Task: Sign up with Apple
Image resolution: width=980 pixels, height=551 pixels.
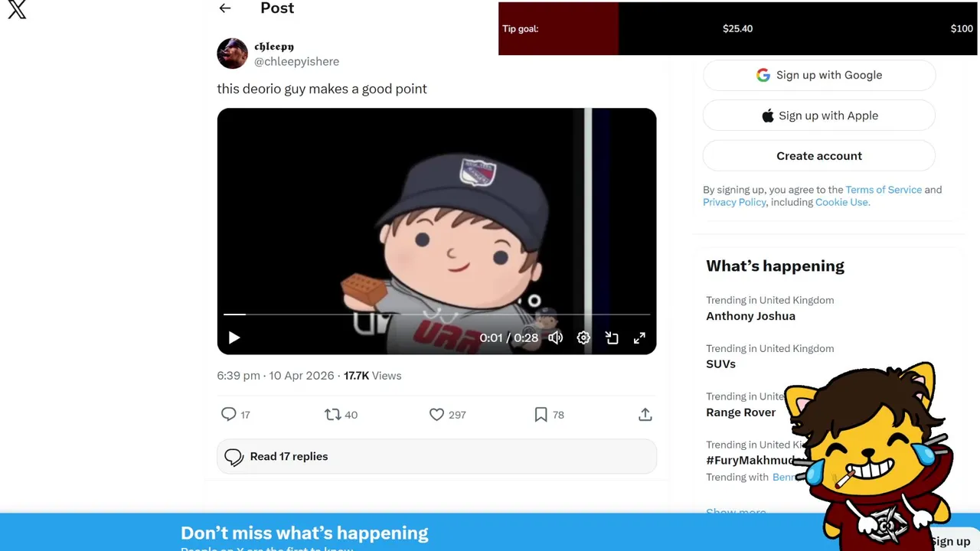Action: (819, 116)
